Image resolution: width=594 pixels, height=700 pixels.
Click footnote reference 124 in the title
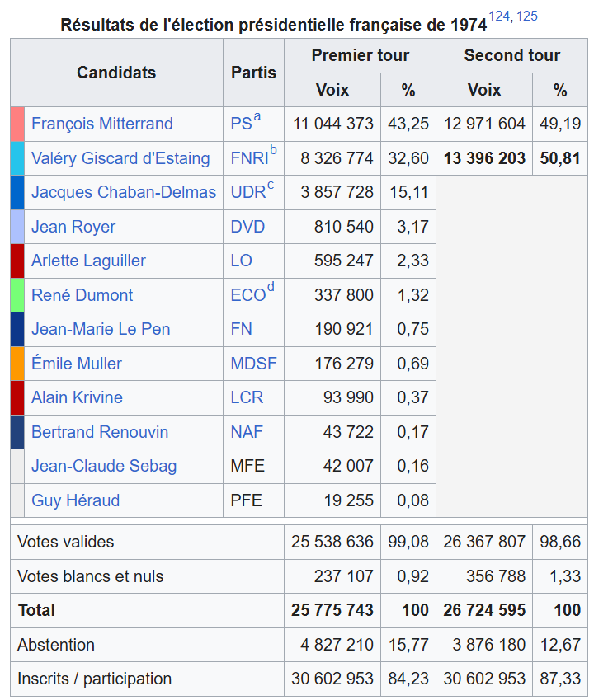pos(499,16)
